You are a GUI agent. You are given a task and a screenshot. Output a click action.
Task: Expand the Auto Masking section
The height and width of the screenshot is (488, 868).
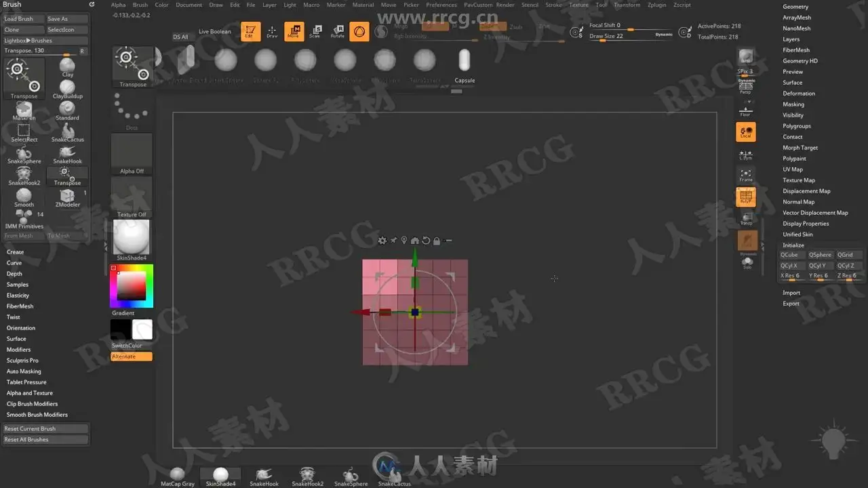tap(24, 371)
